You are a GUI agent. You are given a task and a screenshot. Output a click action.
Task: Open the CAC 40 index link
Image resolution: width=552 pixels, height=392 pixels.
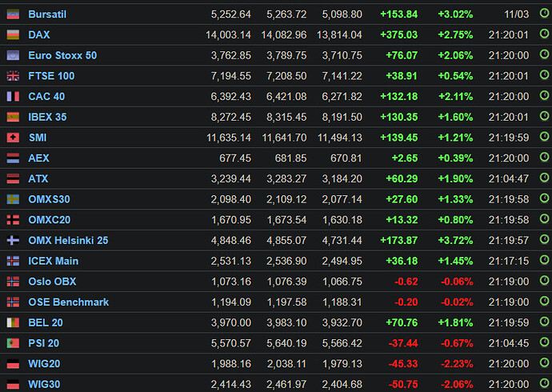[46, 97]
